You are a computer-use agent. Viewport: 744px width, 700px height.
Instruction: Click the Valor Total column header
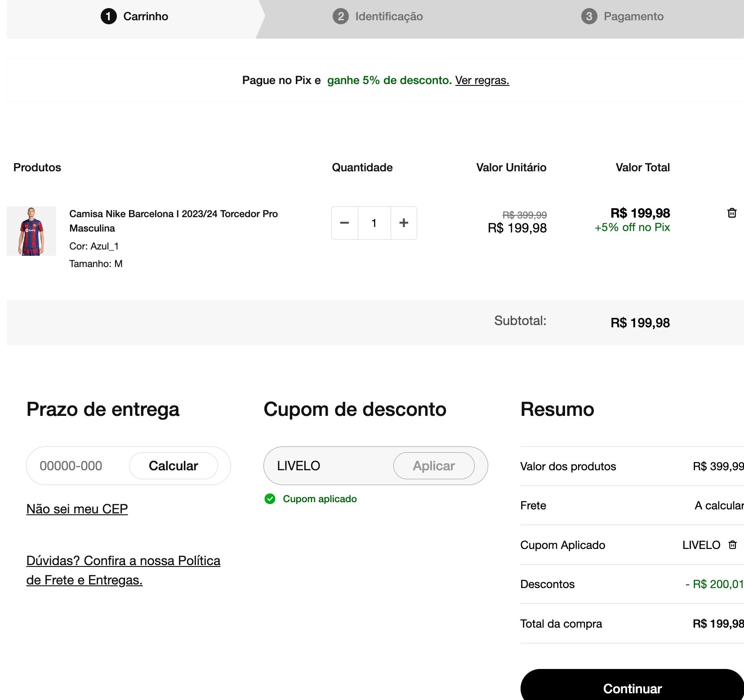click(642, 168)
